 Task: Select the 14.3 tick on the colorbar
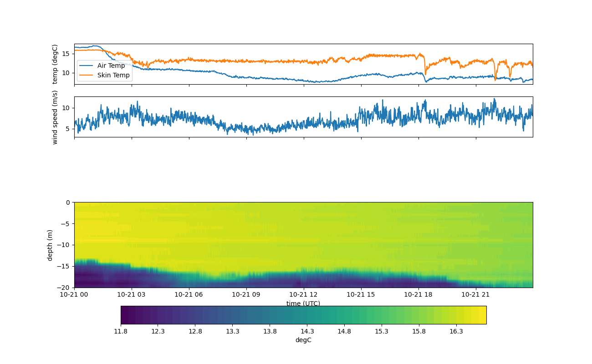pyautogui.click(x=307, y=331)
